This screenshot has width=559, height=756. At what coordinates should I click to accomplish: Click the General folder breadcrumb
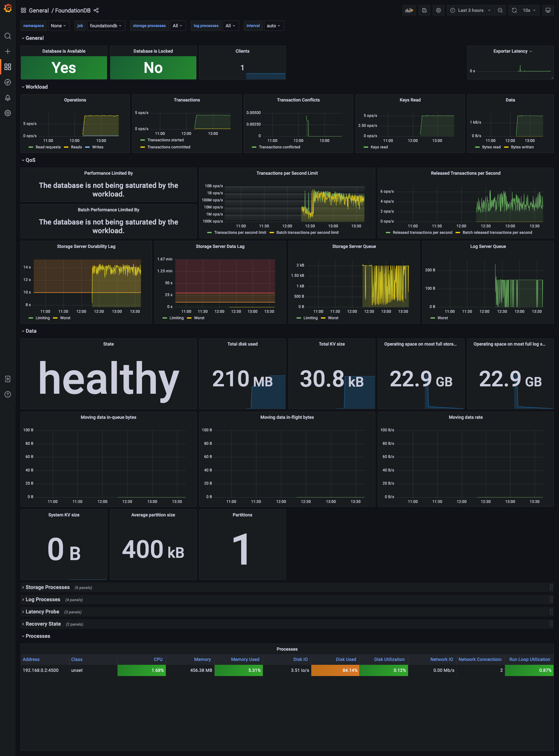point(39,11)
